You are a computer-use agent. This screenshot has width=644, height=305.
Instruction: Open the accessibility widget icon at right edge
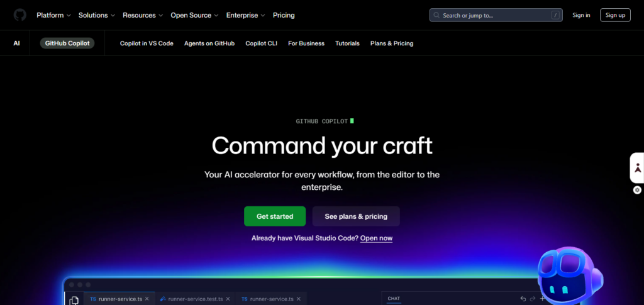tap(638, 168)
